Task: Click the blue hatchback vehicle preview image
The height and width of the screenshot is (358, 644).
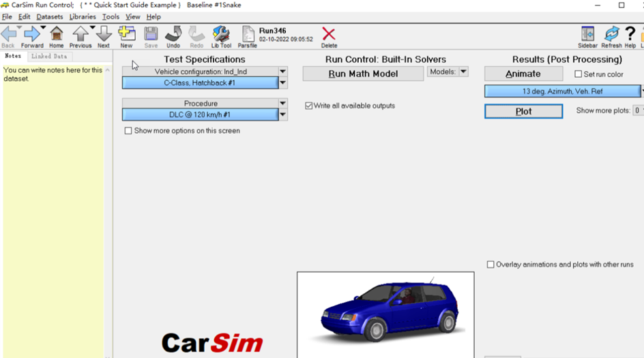Action: click(x=385, y=314)
